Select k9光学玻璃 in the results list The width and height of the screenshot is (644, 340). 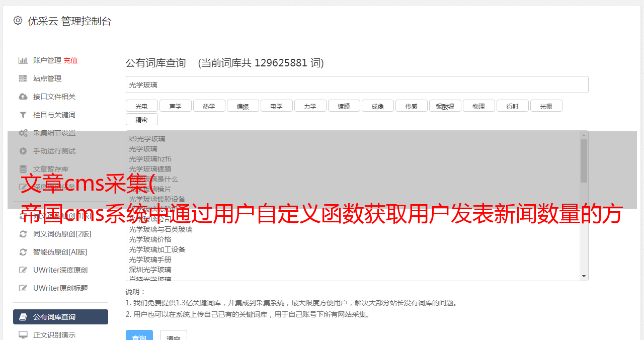[147, 139]
